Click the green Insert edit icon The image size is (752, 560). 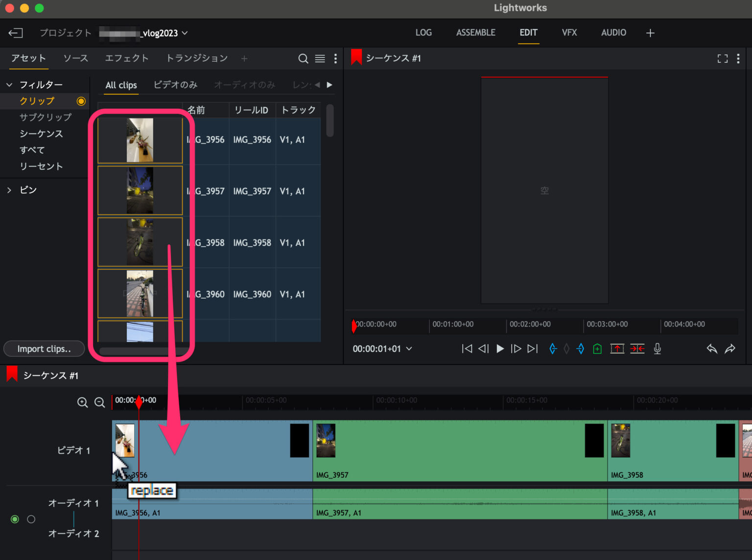pyautogui.click(x=597, y=349)
